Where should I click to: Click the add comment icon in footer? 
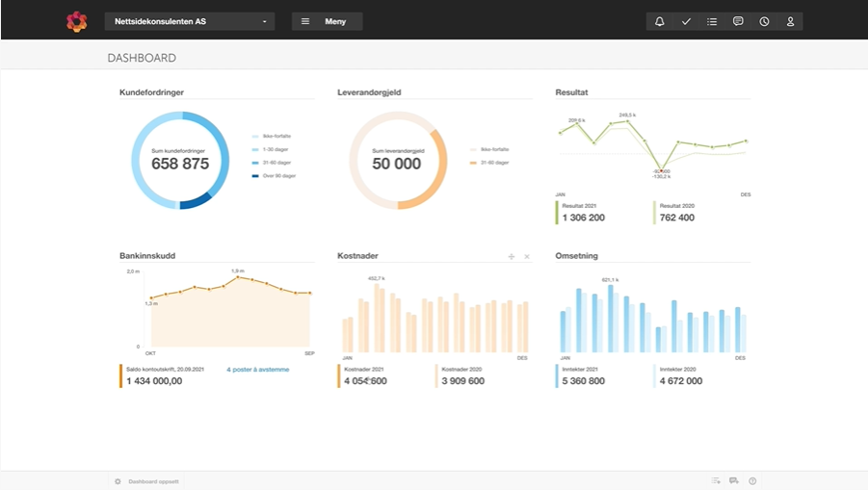pos(734,481)
